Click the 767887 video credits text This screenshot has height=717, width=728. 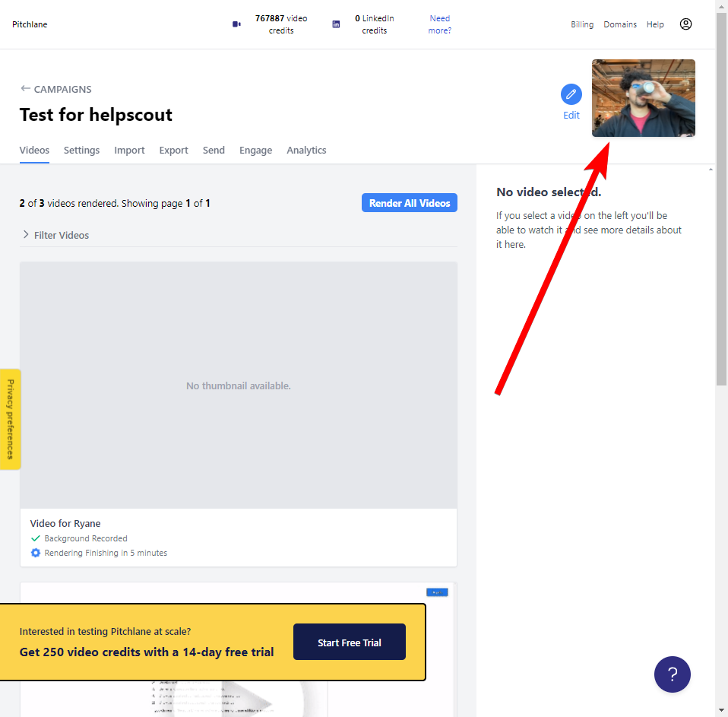tap(281, 24)
